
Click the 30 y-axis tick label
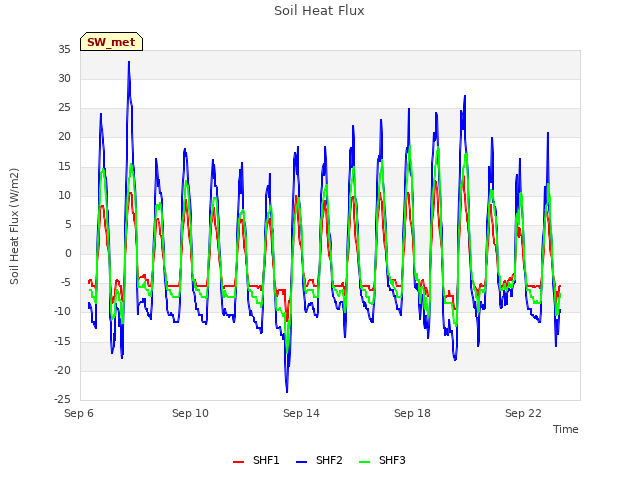pyautogui.click(x=64, y=78)
